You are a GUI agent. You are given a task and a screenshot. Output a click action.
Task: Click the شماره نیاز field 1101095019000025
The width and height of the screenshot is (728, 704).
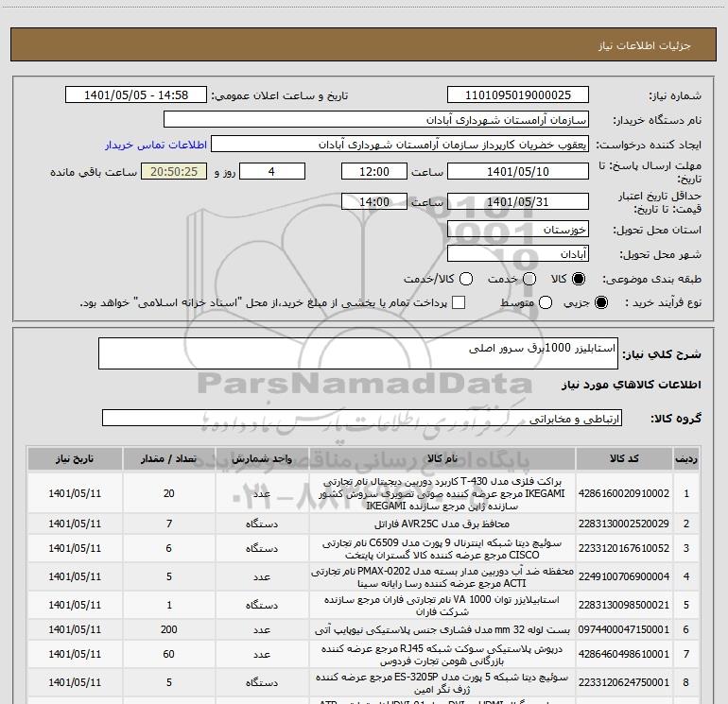coord(518,94)
